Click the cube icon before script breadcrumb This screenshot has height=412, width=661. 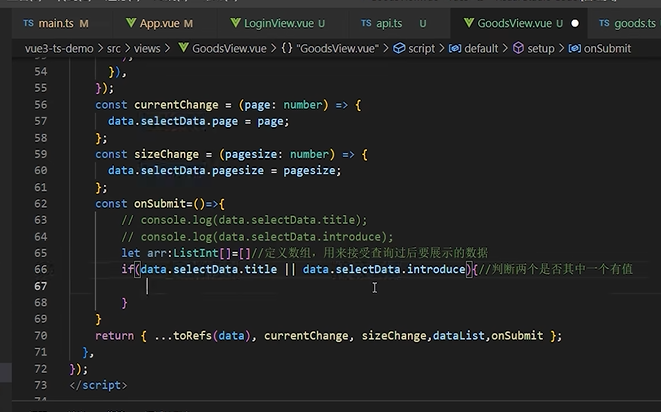point(399,48)
